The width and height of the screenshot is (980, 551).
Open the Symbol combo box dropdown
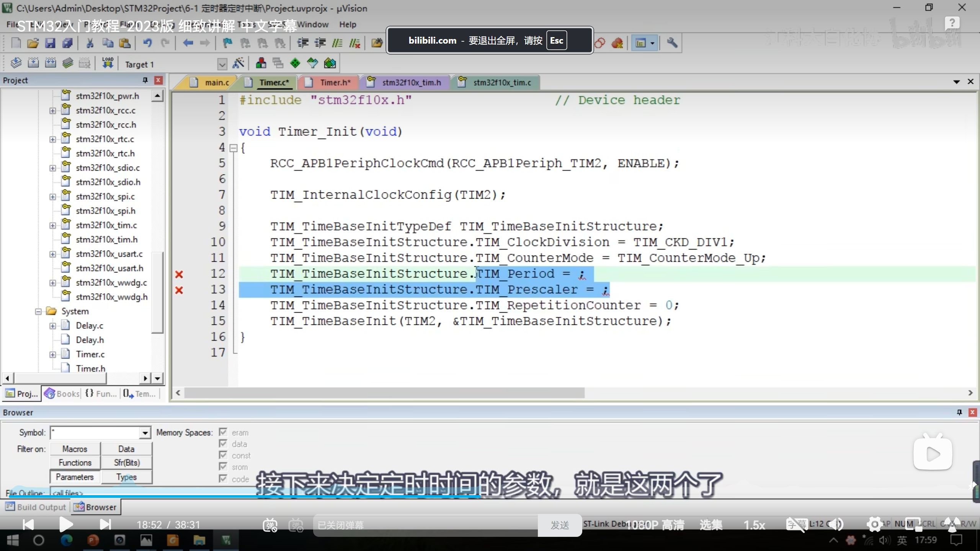(145, 433)
